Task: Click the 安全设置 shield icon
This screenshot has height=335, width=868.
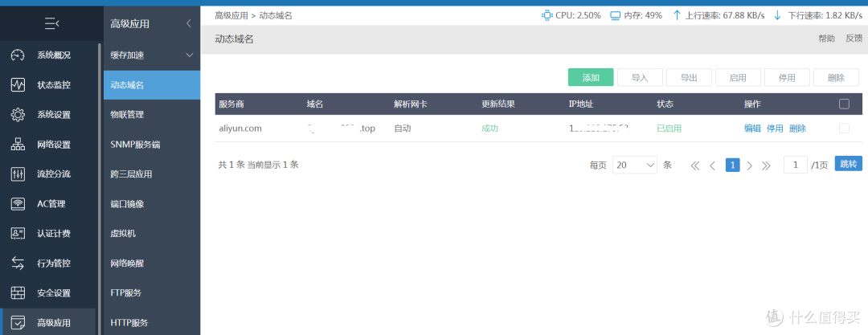Action: (x=18, y=293)
